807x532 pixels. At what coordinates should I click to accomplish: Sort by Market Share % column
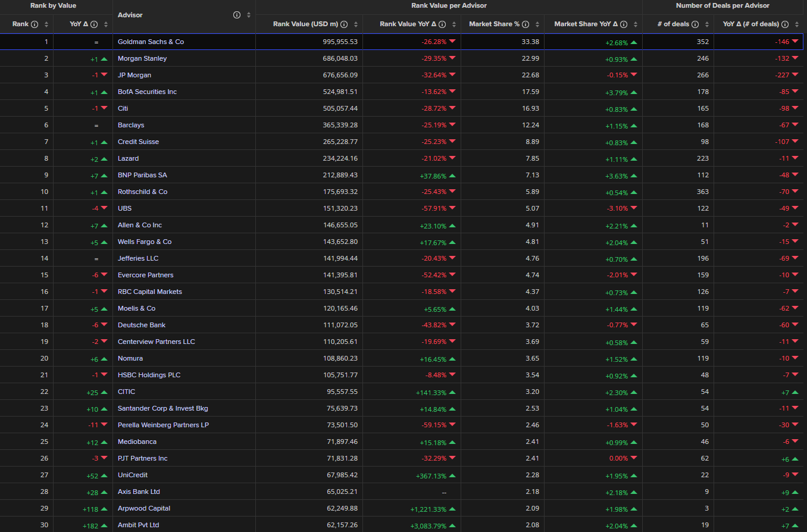[537, 24]
